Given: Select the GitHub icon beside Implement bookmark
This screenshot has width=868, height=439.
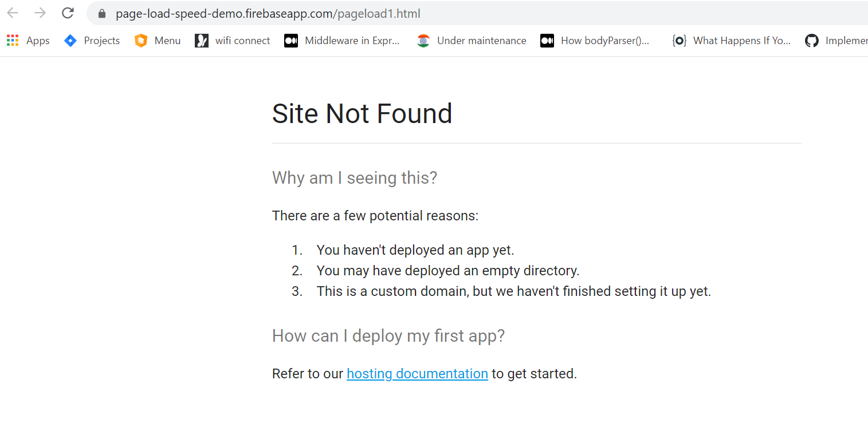Looking at the screenshot, I should click(812, 40).
